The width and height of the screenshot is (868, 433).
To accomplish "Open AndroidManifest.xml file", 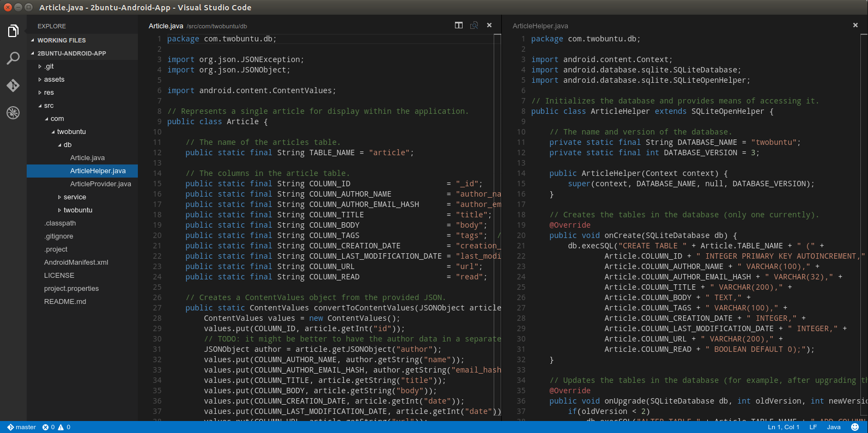I will [82, 263].
